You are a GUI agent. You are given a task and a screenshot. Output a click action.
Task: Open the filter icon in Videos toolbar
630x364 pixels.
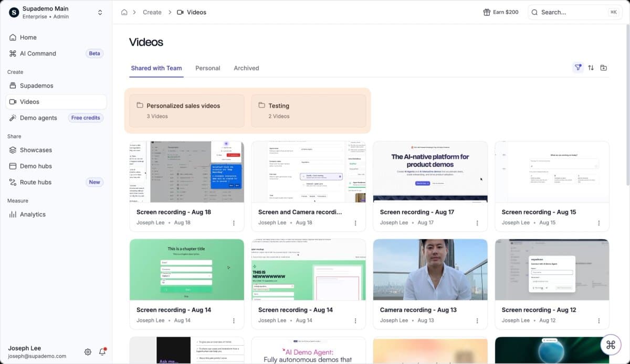[578, 68]
